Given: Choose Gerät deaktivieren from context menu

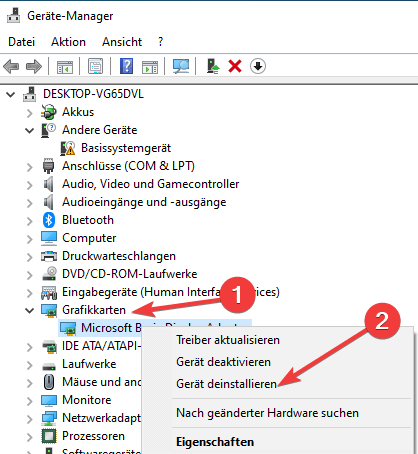Looking at the screenshot, I should [223, 362].
